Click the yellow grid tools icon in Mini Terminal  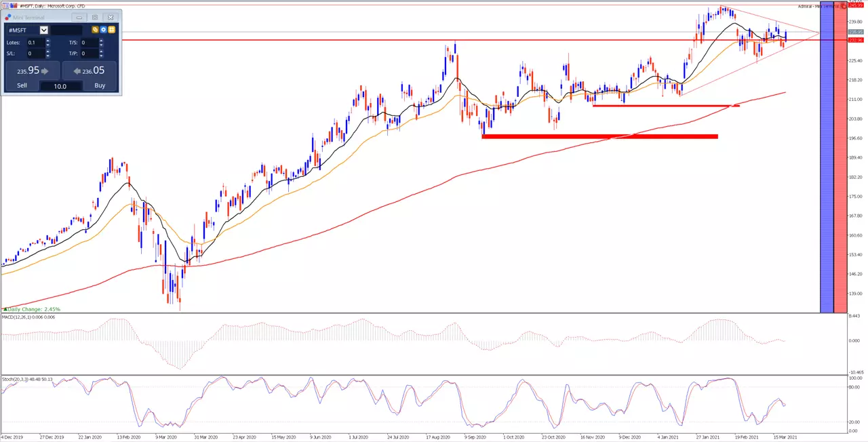(111, 29)
